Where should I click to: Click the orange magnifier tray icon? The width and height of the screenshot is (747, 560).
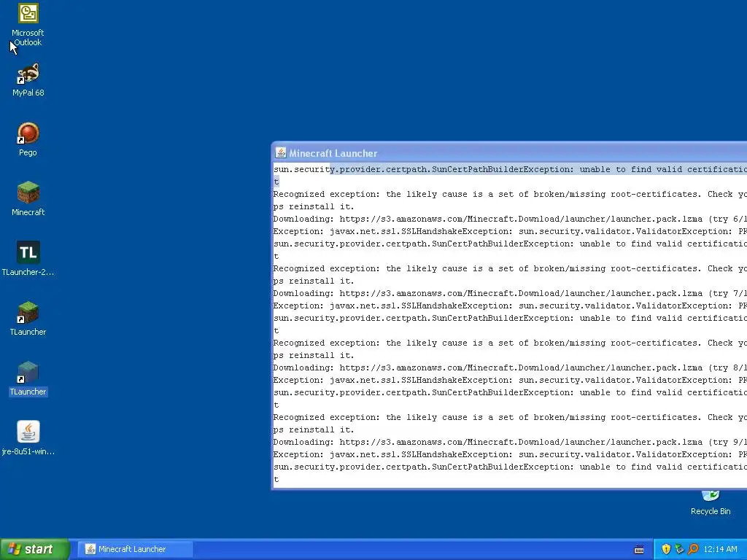coord(693,549)
